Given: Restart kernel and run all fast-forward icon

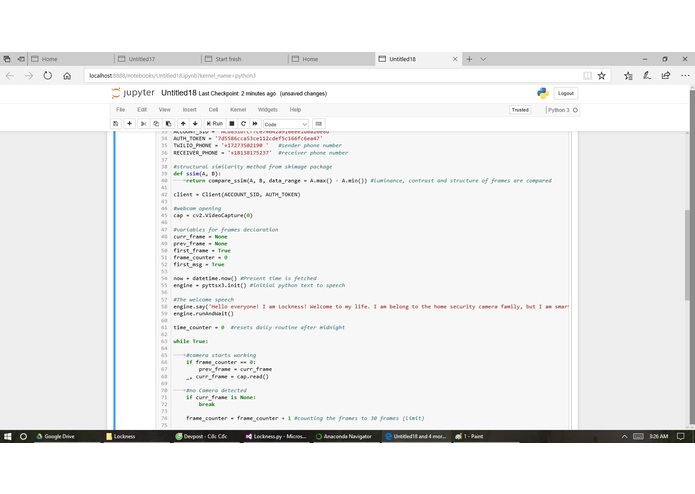Looking at the screenshot, I should [255, 124].
